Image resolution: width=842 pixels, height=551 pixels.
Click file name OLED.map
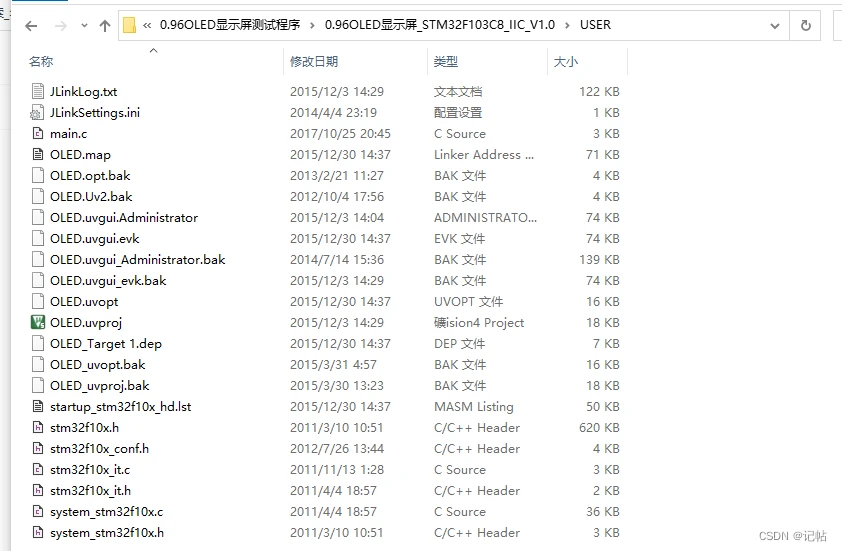[80, 155]
